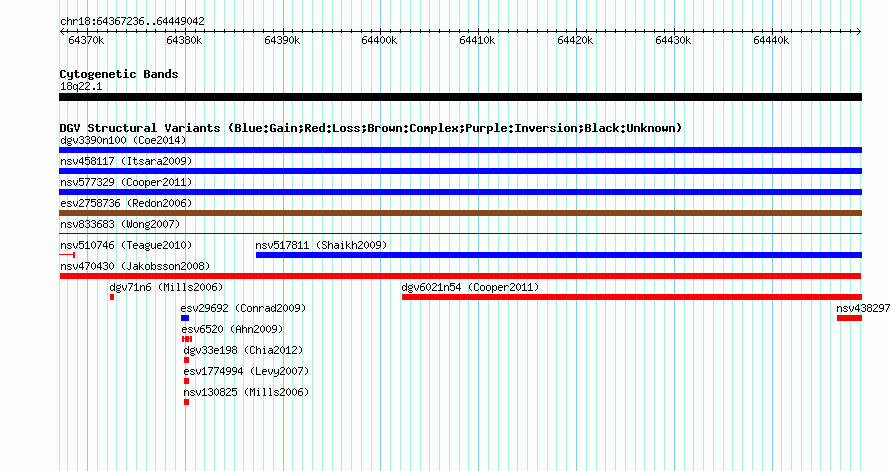Viewport: 890px width, 471px height.
Task: Click the nsv438297 red bar at edge
Action: 849,318
